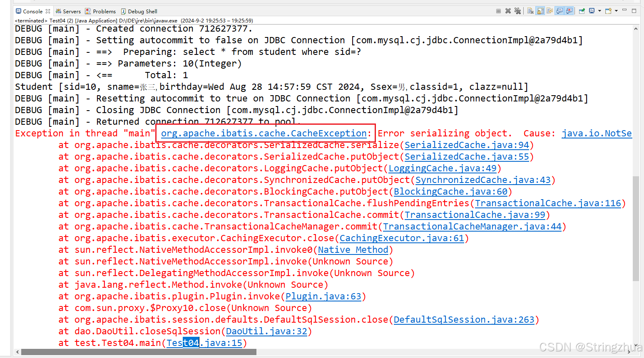Click the horizontal scrollbar thumb
This screenshot has width=644, height=358.
coord(139,352)
